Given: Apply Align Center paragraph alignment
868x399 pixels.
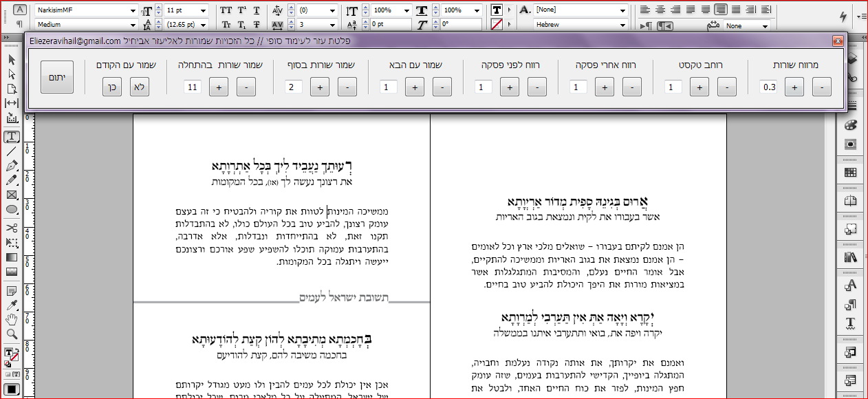Looking at the screenshot, I should [x=660, y=10].
